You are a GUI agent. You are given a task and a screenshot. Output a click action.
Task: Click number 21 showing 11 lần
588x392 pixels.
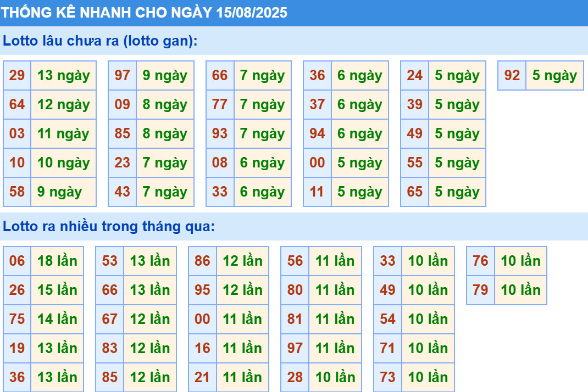tap(202, 377)
